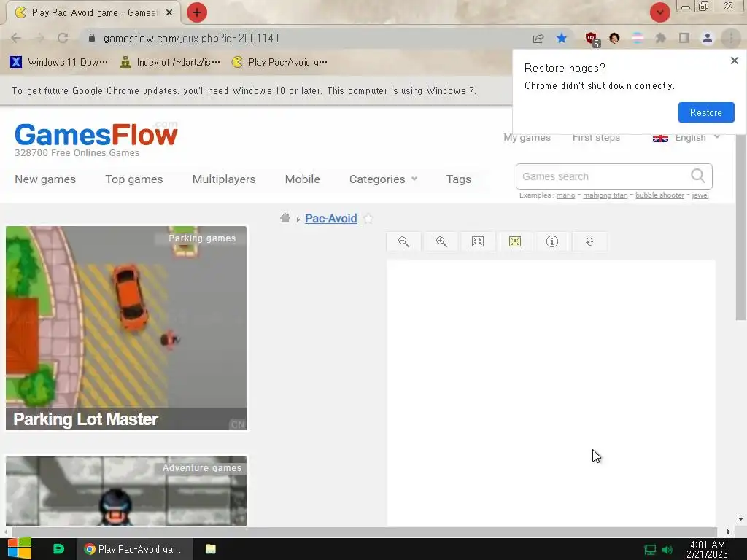Screen dimensions: 747x560
Task: Open the game info icon
Action: coord(552,241)
